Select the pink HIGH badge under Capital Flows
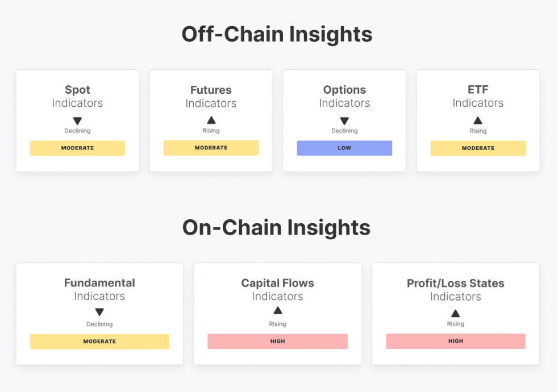Screen dimensions: 558x392 (277, 341)
